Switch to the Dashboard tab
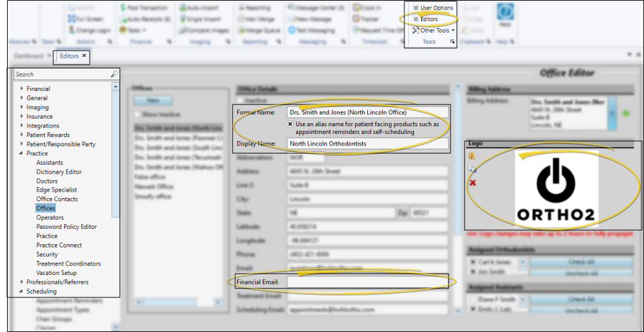The image size is (644, 332). (x=28, y=56)
